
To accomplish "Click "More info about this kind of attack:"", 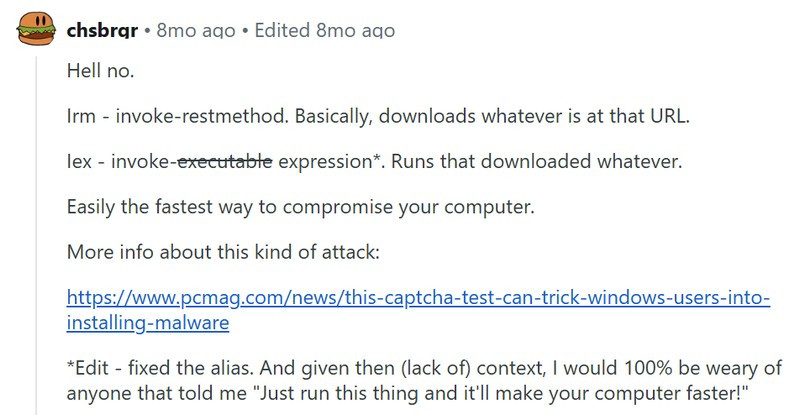I will [x=223, y=252].
